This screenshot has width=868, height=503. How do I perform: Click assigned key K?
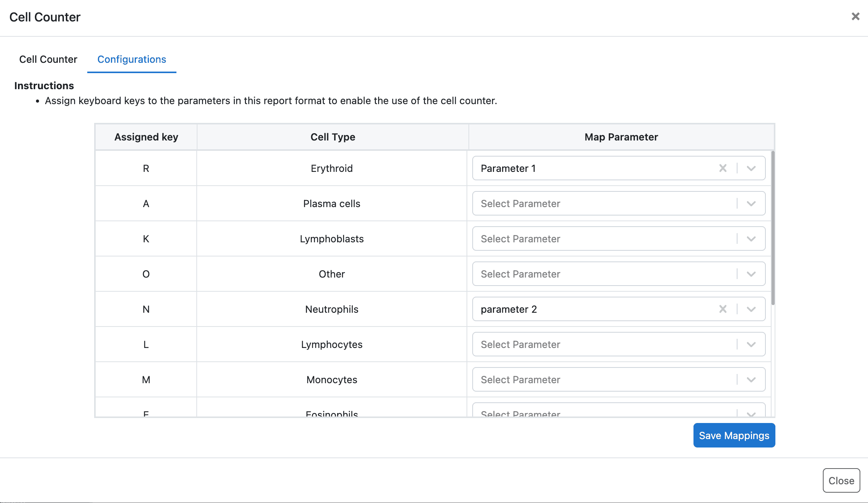coord(146,239)
